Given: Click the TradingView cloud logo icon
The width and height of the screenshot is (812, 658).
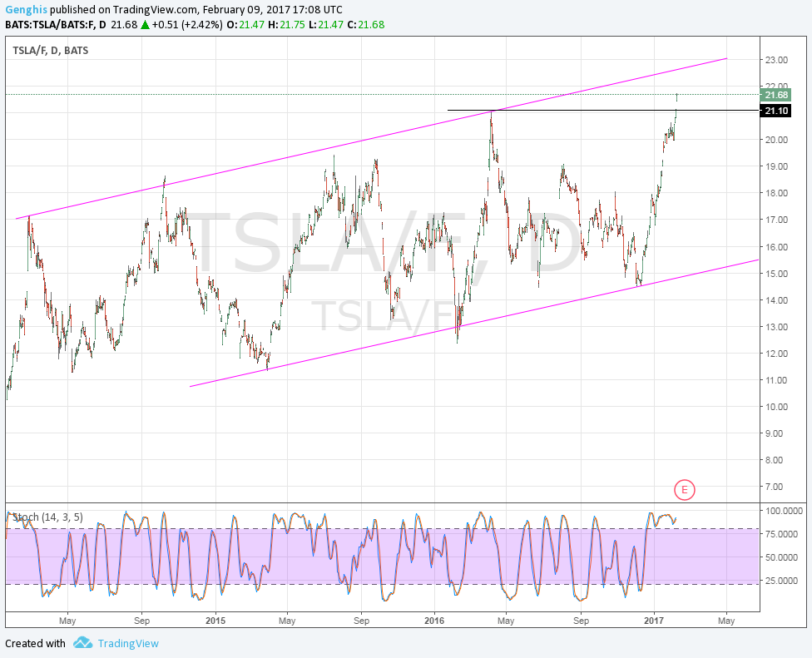Looking at the screenshot, I should click(x=82, y=643).
